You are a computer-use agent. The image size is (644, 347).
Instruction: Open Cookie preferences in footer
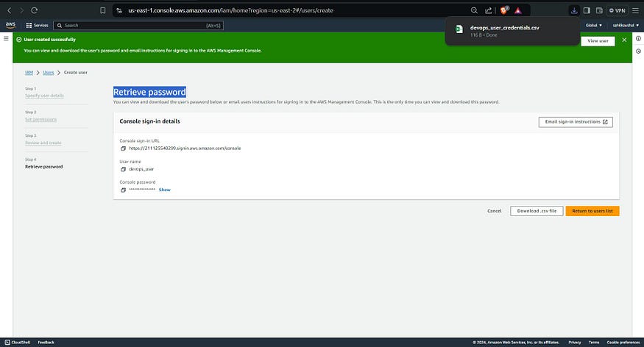point(623,342)
